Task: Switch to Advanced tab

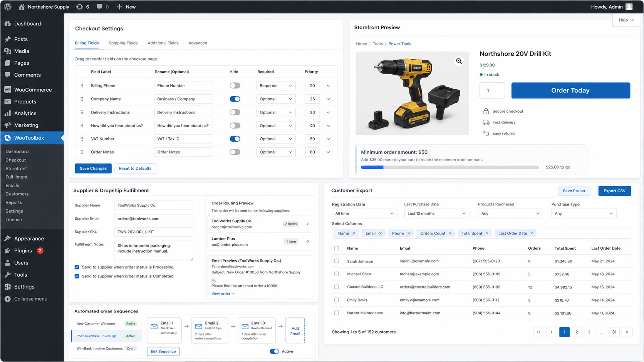Action: click(x=198, y=43)
